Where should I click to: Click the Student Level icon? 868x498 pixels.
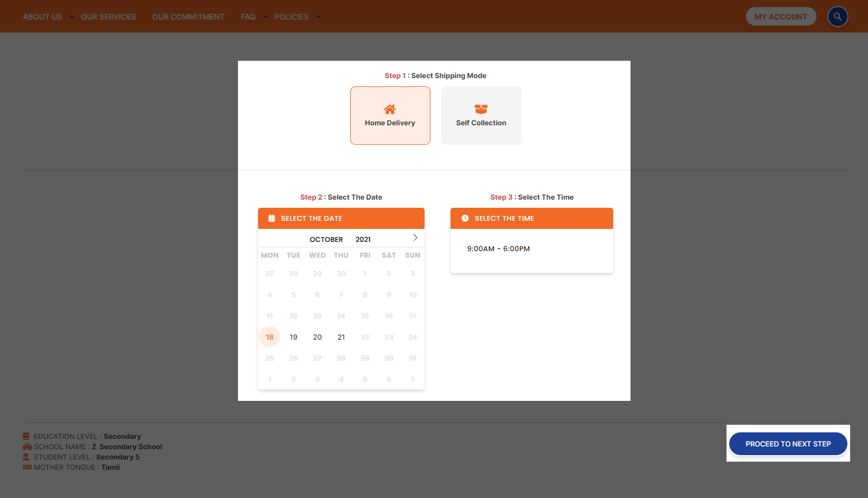click(26, 457)
